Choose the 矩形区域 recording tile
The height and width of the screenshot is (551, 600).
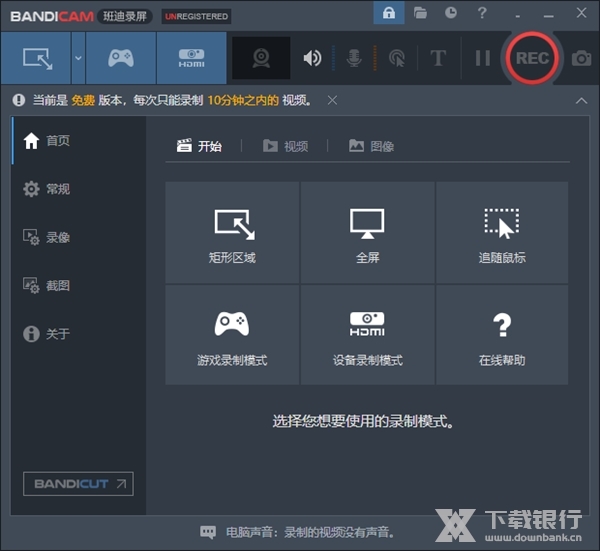232,233
